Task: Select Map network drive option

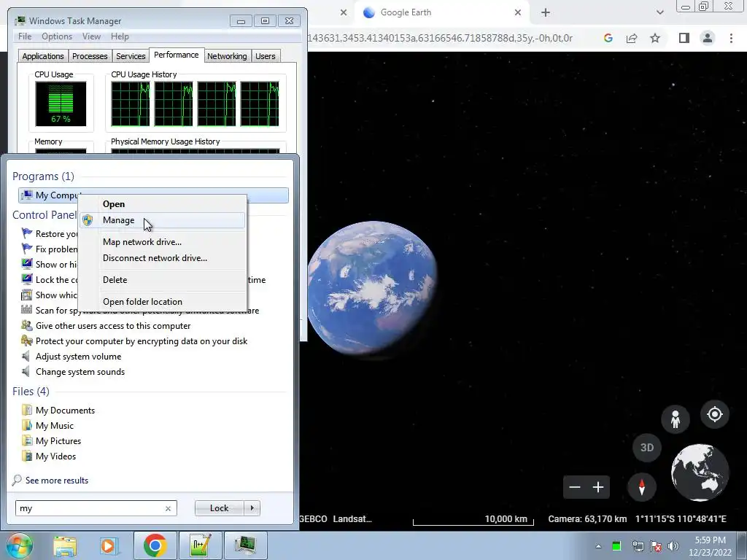Action: (x=163, y=242)
